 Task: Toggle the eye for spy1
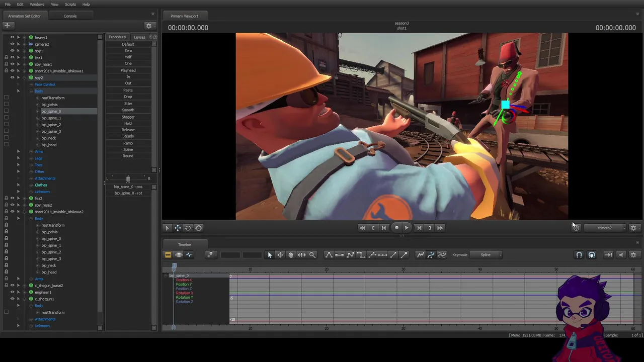(13, 51)
